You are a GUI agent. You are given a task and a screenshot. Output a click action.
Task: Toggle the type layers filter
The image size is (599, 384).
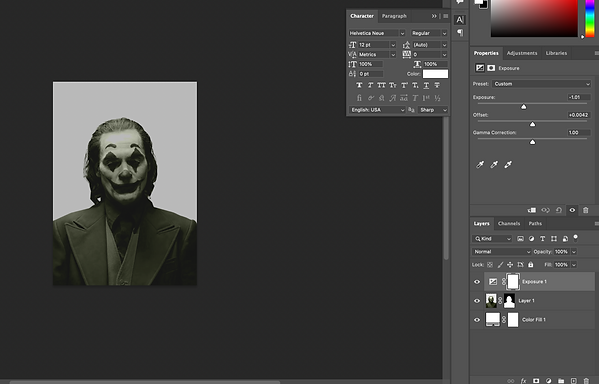542,239
